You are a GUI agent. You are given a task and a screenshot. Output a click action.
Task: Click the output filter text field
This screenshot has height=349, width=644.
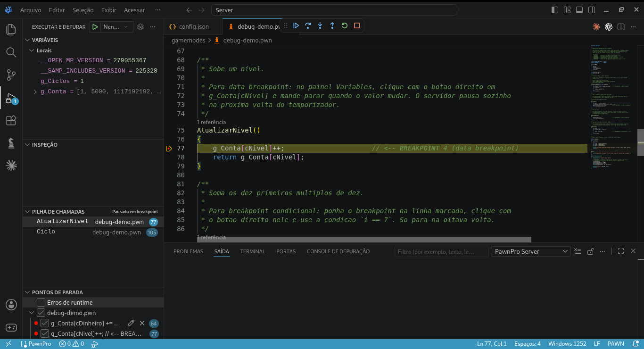tap(441, 251)
